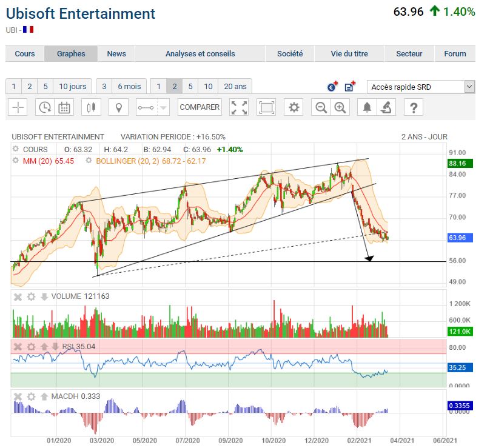490x448 pixels.
Task: Click the COMPARER button
Action: 200,107
